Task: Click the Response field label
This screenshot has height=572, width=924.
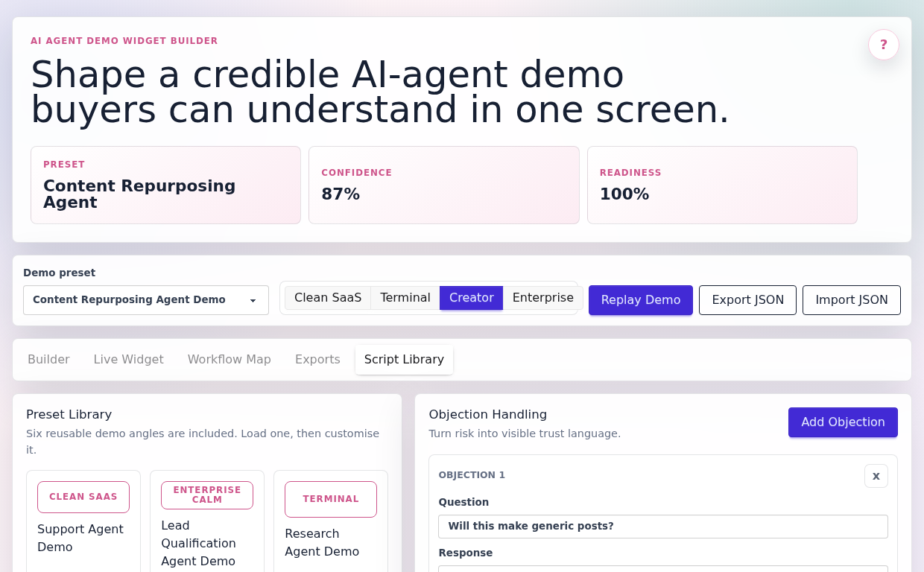Action: 465,553
